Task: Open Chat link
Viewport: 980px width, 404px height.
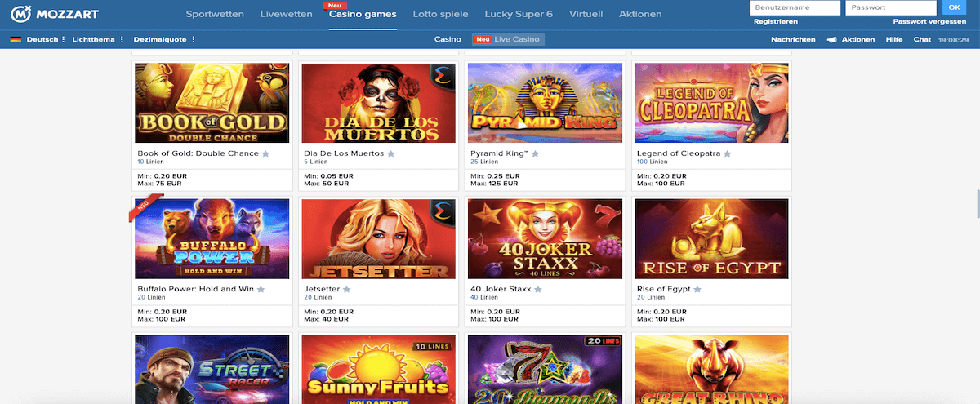Action: [922, 39]
